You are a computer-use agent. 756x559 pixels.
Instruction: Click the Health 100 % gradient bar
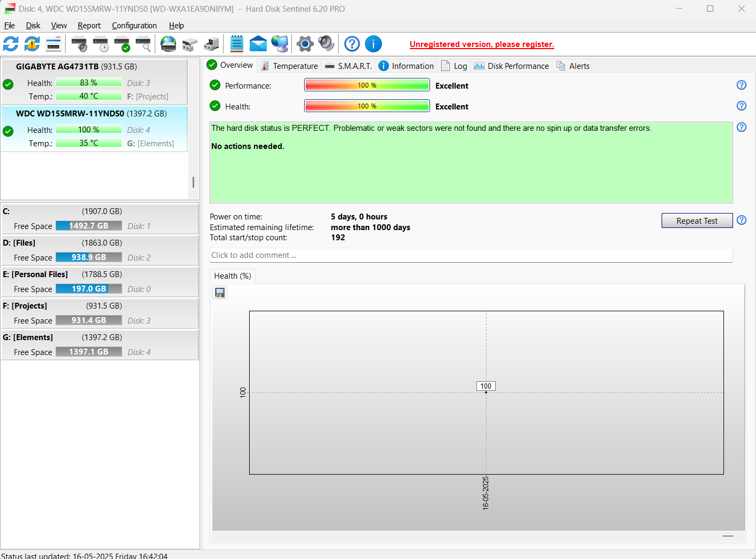[367, 106]
